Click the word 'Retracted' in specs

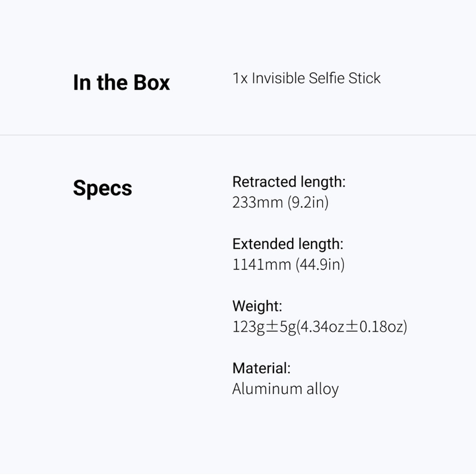pos(264,182)
